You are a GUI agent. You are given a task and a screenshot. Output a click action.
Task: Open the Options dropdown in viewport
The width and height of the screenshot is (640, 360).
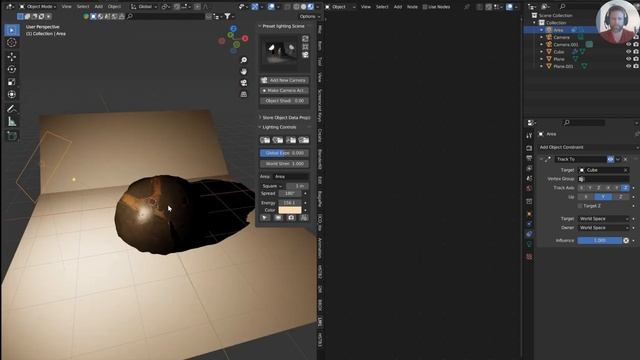310,16
